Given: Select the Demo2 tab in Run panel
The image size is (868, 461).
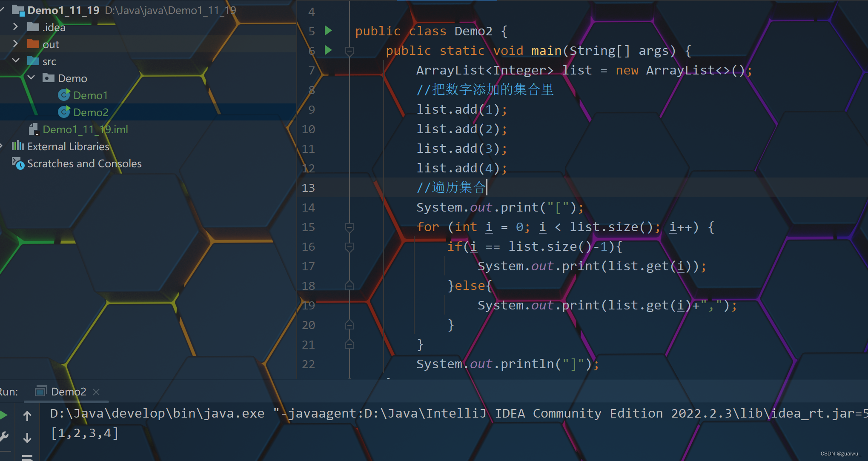Looking at the screenshot, I should tap(68, 392).
